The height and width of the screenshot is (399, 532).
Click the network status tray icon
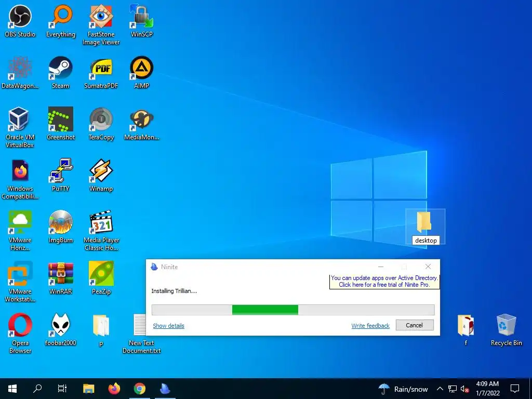tap(453, 389)
